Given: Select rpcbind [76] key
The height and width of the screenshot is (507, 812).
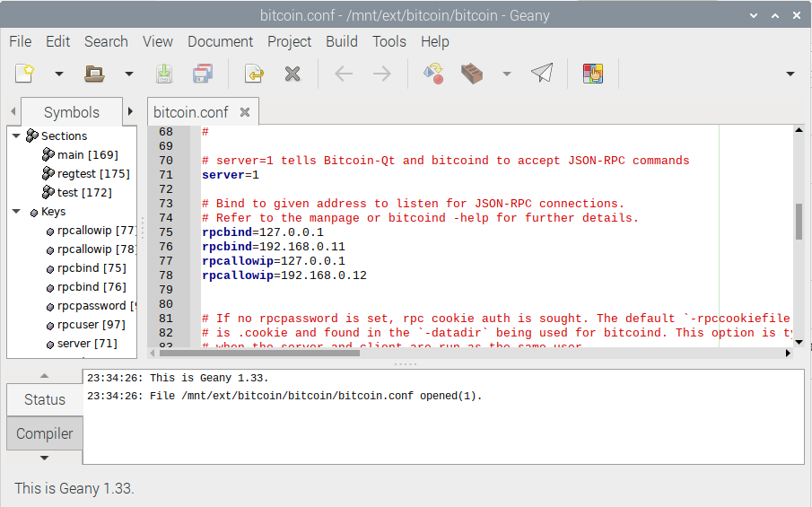Looking at the screenshot, I should (x=92, y=287).
